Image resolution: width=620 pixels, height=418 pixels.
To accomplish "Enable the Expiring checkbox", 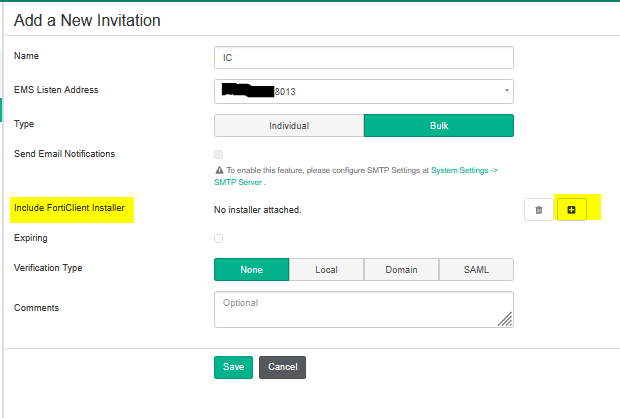I will [x=218, y=238].
